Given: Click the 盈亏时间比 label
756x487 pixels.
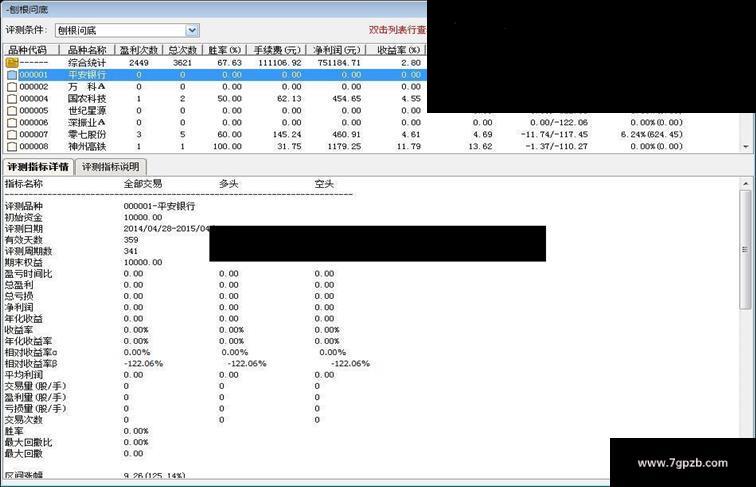Looking at the screenshot, I should [x=28, y=274].
